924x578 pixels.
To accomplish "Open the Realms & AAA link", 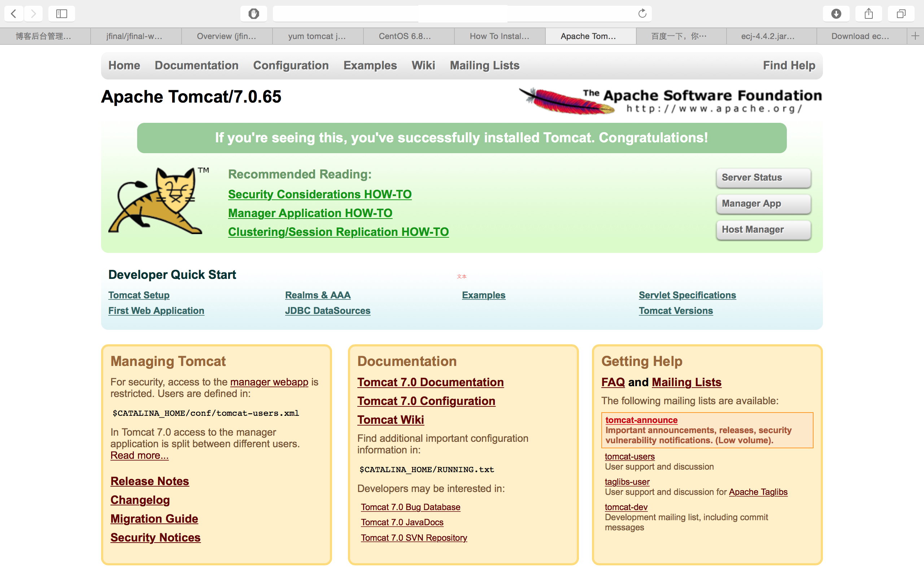I will [x=318, y=295].
